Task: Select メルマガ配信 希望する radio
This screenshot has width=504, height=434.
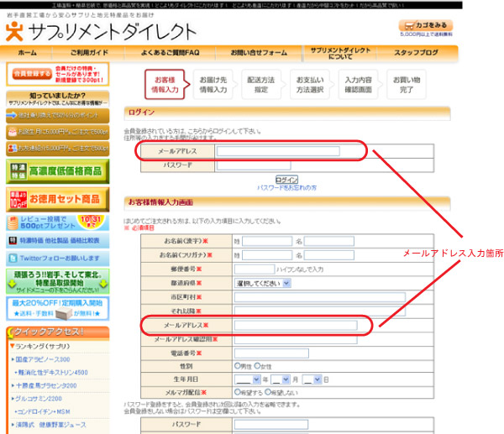Action: (237, 392)
